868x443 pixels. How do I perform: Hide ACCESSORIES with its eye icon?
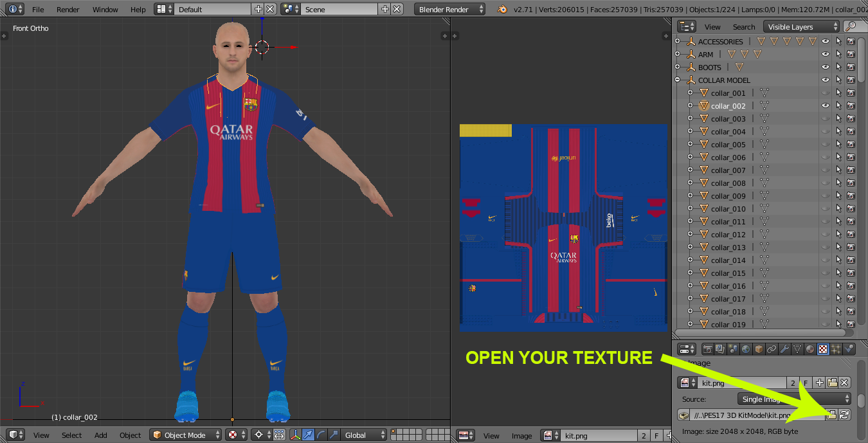click(x=826, y=42)
